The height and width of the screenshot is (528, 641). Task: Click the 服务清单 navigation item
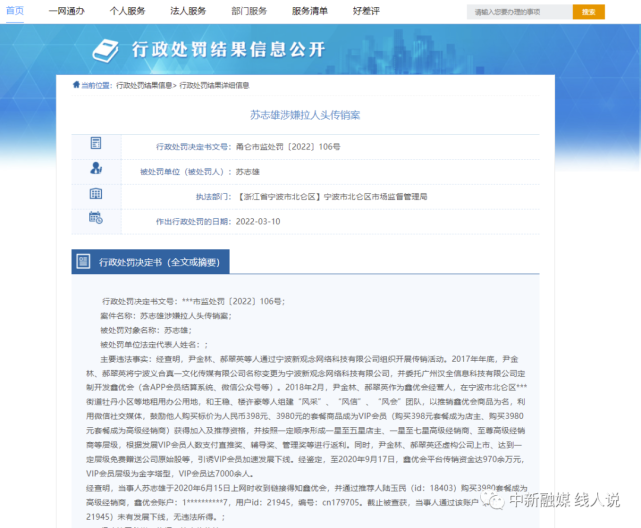[x=310, y=11]
